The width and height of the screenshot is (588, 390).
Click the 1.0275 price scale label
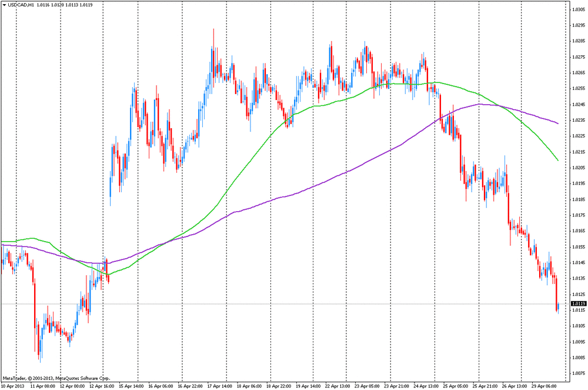(x=579, y=57)
